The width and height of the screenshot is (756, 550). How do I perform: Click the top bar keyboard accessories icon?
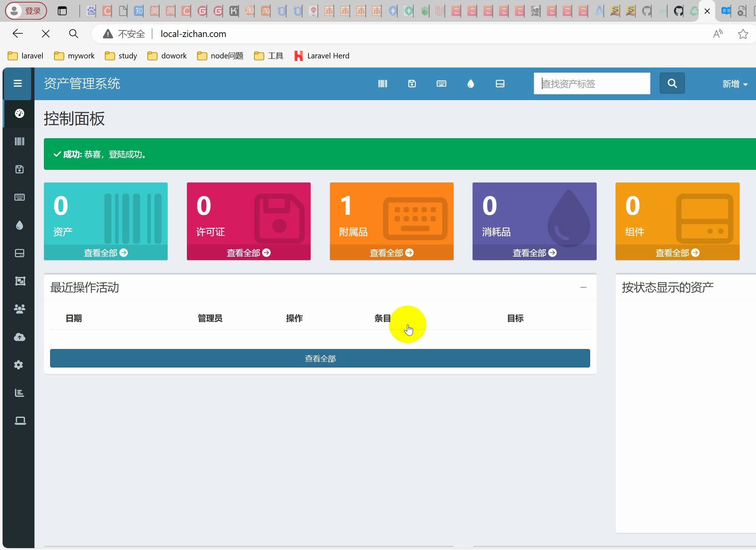pos(441,84)
